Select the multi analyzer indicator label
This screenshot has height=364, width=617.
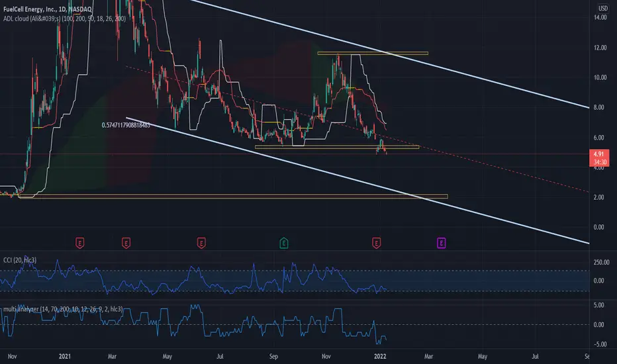(63, 309)
